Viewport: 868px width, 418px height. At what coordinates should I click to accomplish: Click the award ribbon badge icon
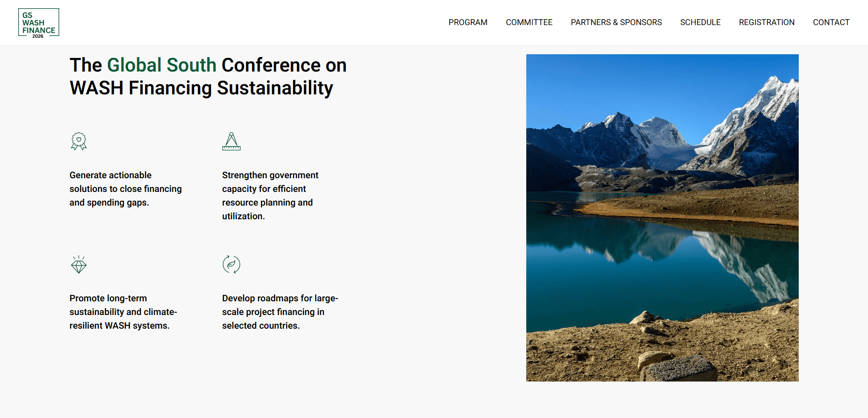point(79,141)
